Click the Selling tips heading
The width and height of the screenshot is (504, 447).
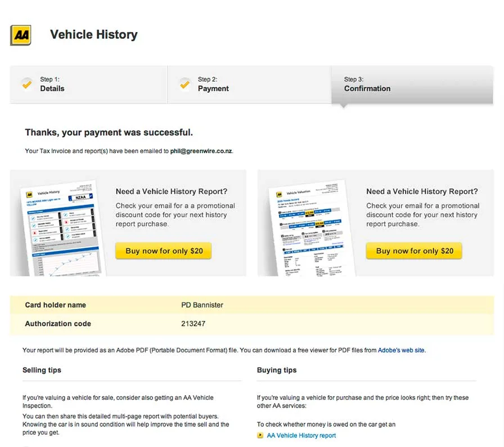[x=42, y=370]
